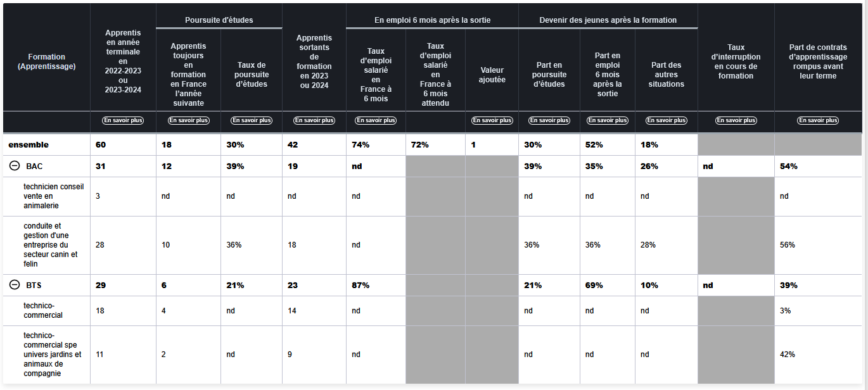868x390 pixels.
Task: Select 'technico-commercial spe univers jardins' row
Action: pyautogui.click(x=52, y=355)
